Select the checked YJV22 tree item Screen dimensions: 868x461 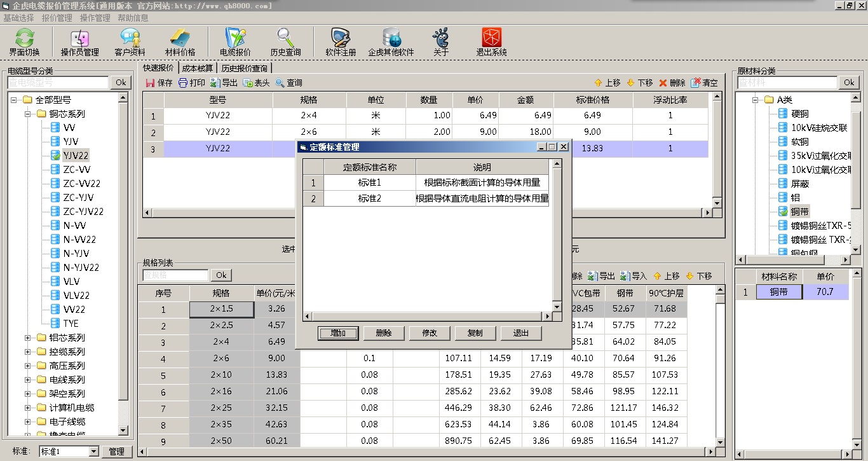[x=76, y=155]
